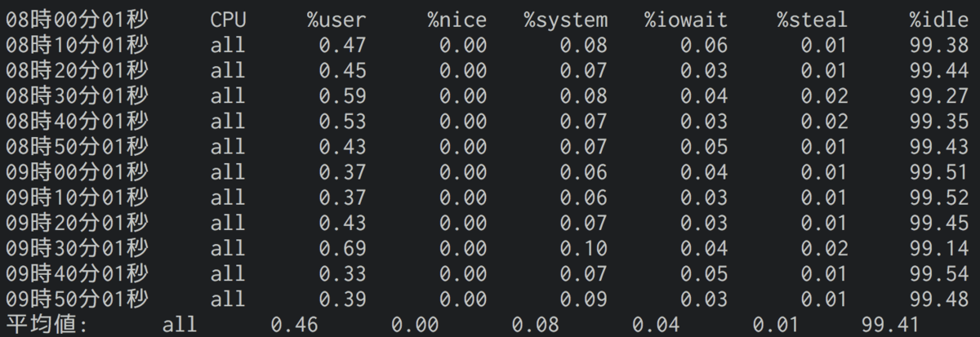Click the timestamp 09時10分01秒
The width and height of the screenshot is (980, 337).
pos(77,197)
